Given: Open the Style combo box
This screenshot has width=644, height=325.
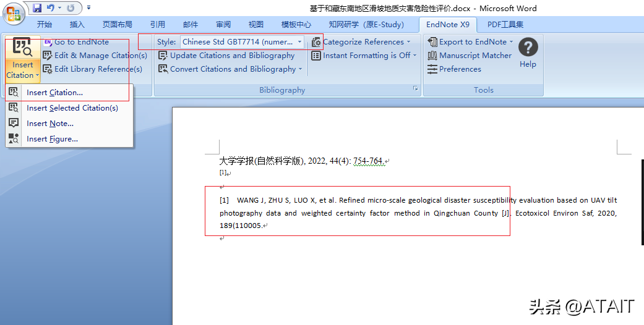Looking at the screenshot, I should tap(243, 42).
